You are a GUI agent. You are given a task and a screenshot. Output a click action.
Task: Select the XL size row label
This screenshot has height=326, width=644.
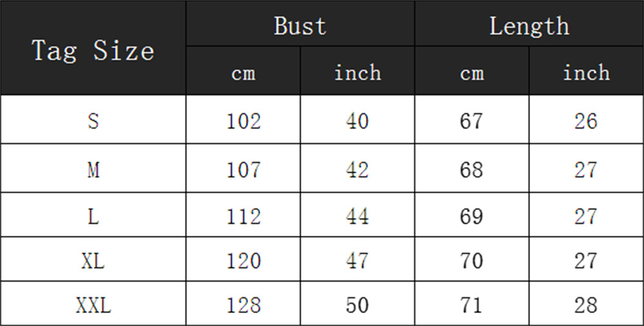point(93,259)
